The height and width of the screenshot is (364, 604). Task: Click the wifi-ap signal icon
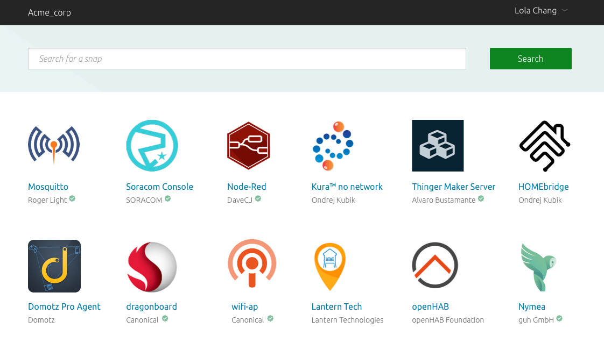pyautogui.click(x=252, y=263)
